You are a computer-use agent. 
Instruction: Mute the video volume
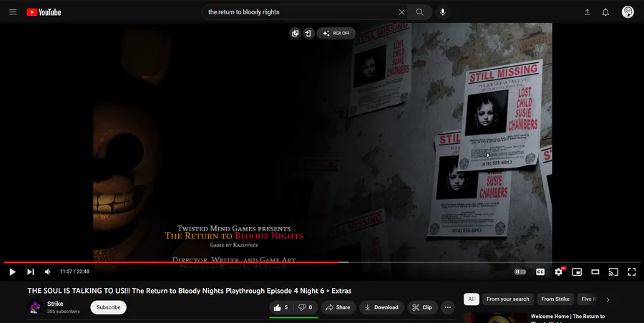point(48,271)
